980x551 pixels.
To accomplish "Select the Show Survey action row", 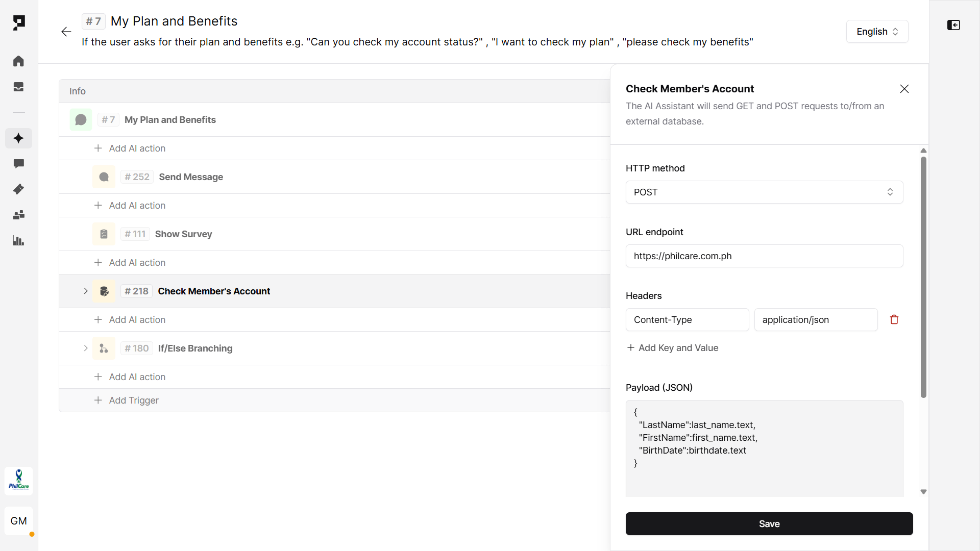I will point(183,234).
